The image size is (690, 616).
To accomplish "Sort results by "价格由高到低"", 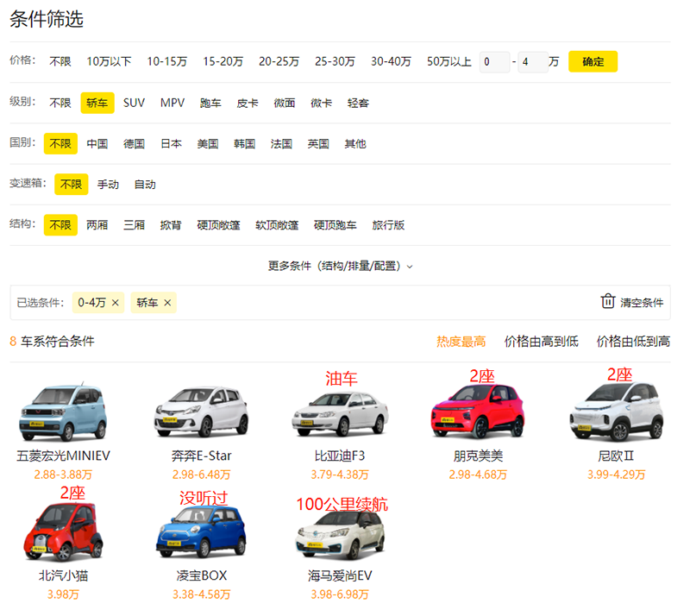I will tap(542, 340).
